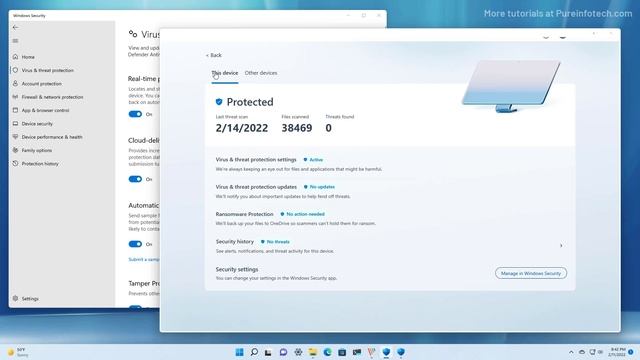Click the files scanned value 38469
640x360 pixels.
tap(297, 128)
